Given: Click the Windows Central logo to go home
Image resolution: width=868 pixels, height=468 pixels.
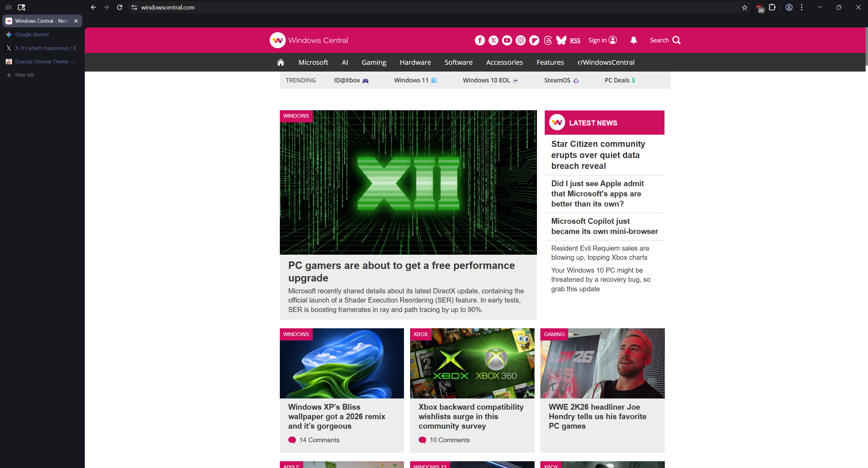Looking at the screenshot, I should coord(308,40).
